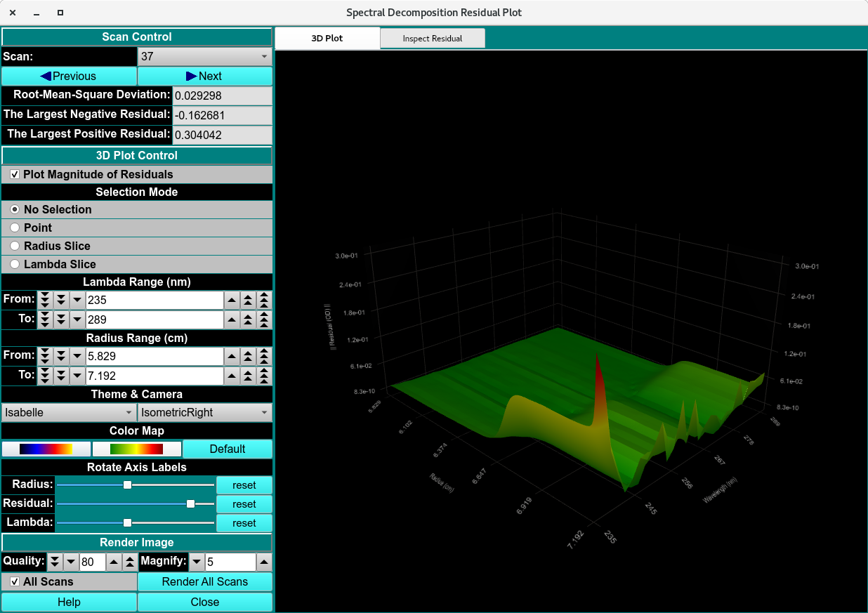Viewport: 868px width, 613px height.
Task: Click single-down arrow for Quality
Action: tap(71, 562)
